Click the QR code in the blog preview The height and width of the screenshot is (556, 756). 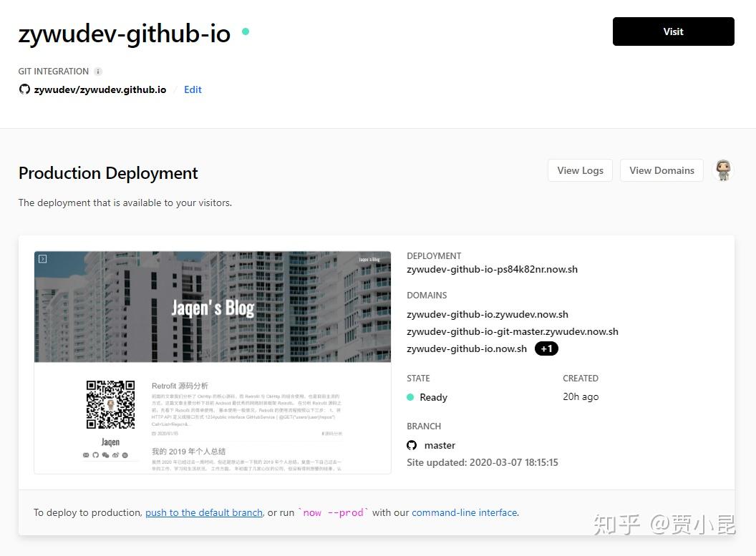click(110, 405)
